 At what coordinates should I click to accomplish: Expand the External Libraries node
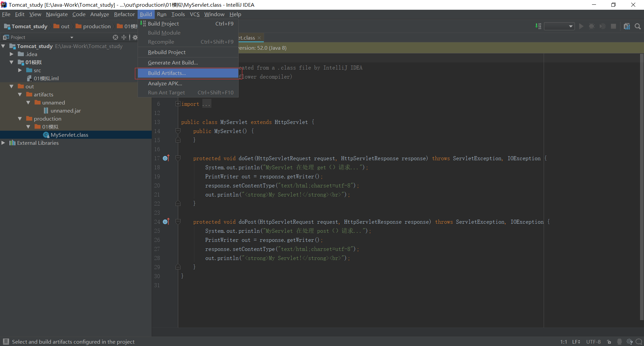click(3, 143)
